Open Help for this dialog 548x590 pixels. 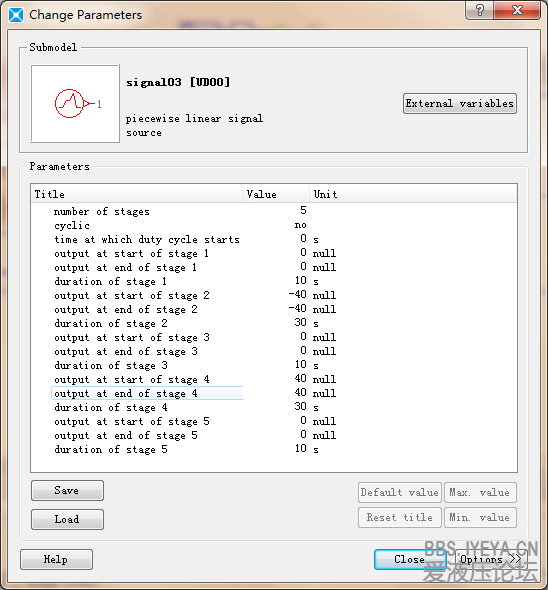click(56, 559)
